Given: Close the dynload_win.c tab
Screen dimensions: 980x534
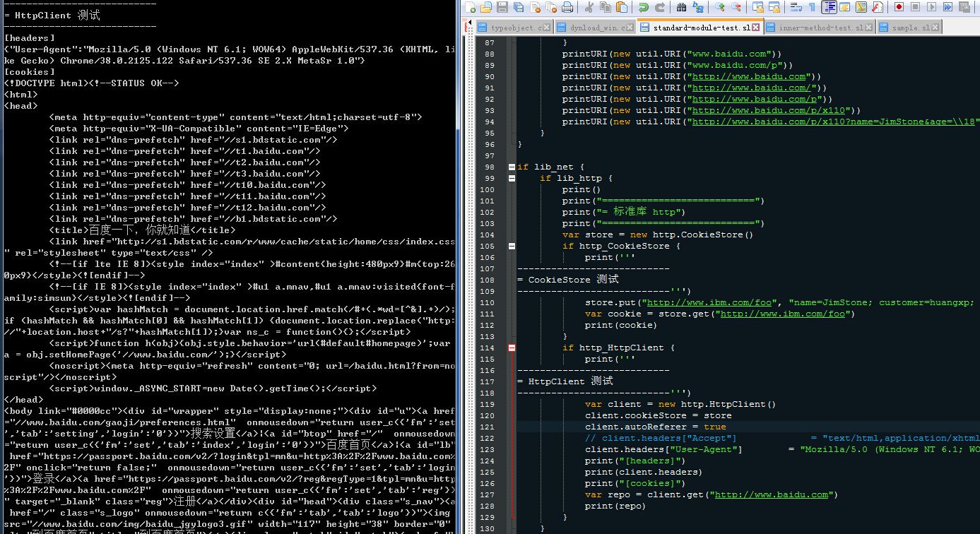Looking at the screenshot, I should pos(630,28).
